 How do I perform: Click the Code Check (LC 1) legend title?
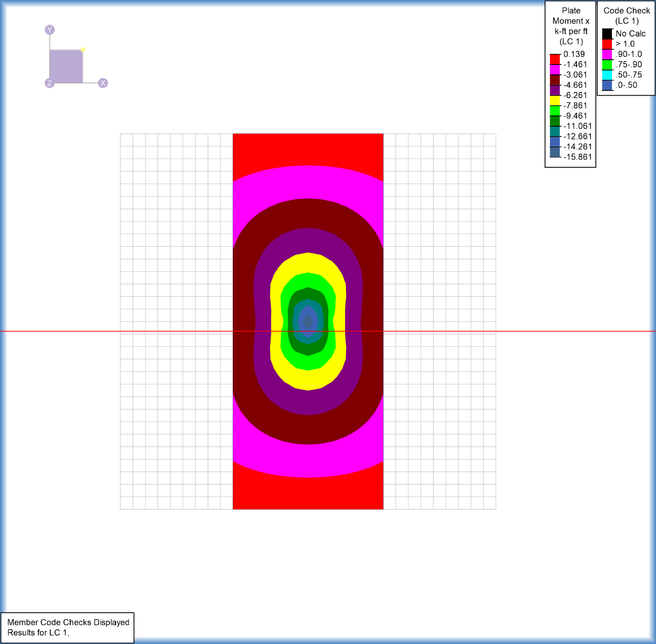[626, 16]
